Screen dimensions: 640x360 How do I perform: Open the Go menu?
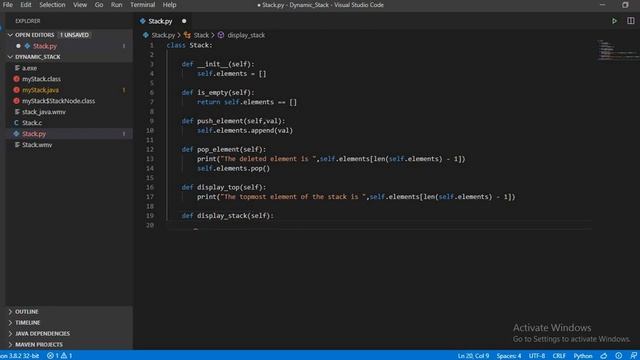click(x=99, y=5)
